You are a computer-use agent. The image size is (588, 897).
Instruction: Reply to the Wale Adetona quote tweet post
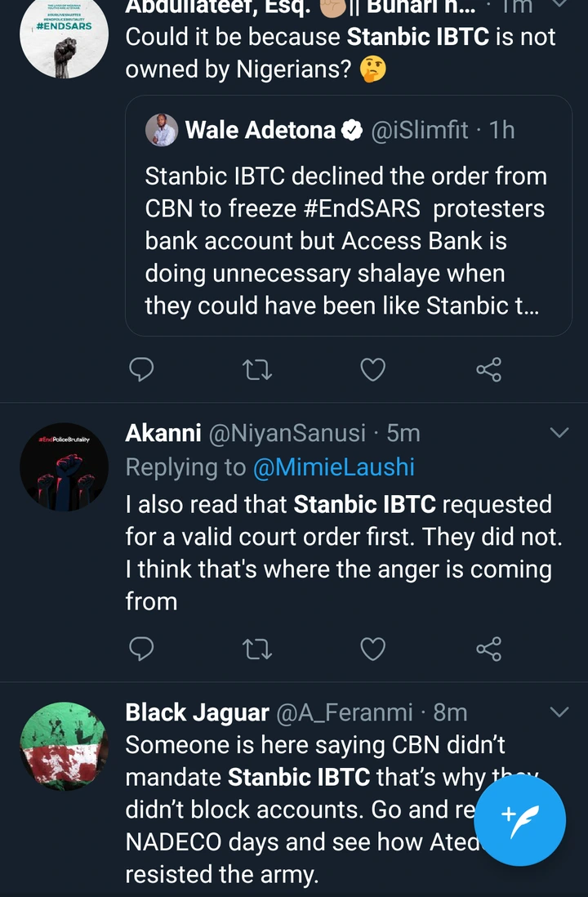coord(142,370)
